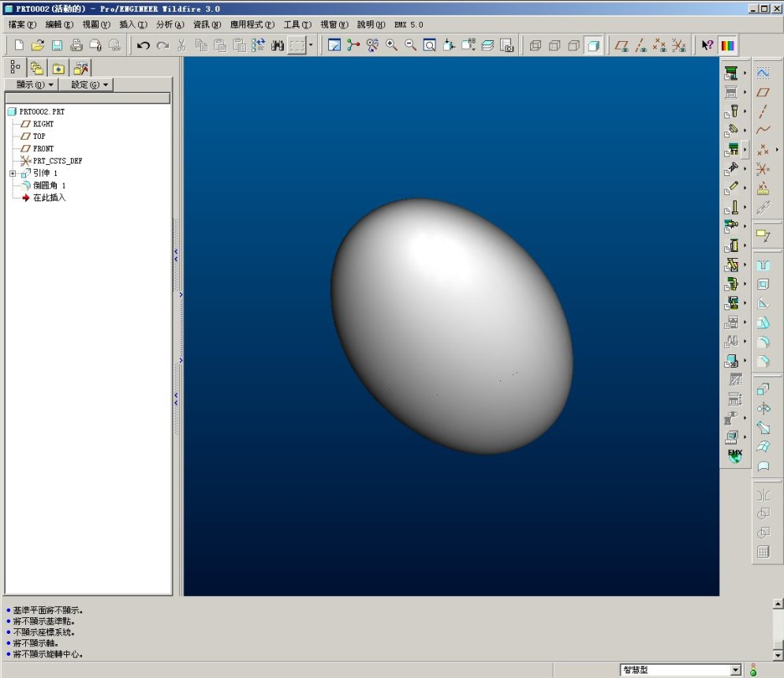Open the 編輯 menu
Image resolution: width=784 pixels, height=678 pixels.
tap(59, 24)
